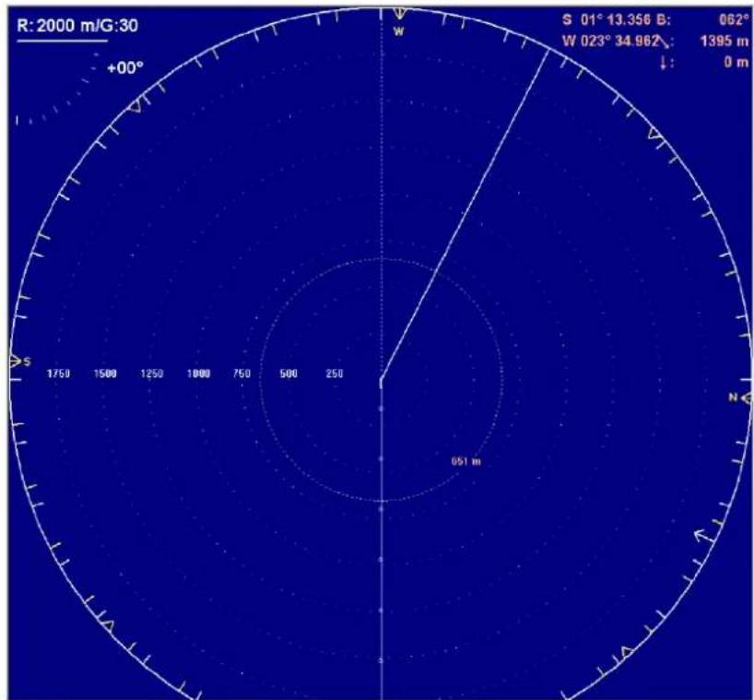754x700 pixels.
Task: Click the bearing value 062°
Action: click(734, 19)
